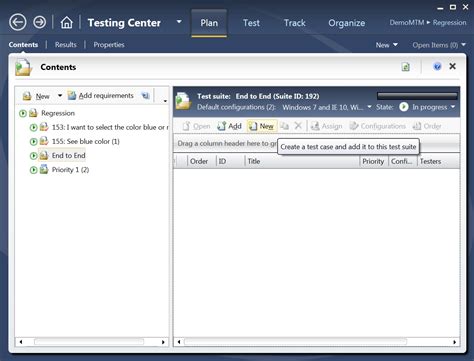This screenshot has width=474, height=361.
Task: Sort by the Title column header
Action: coord(302,161)
